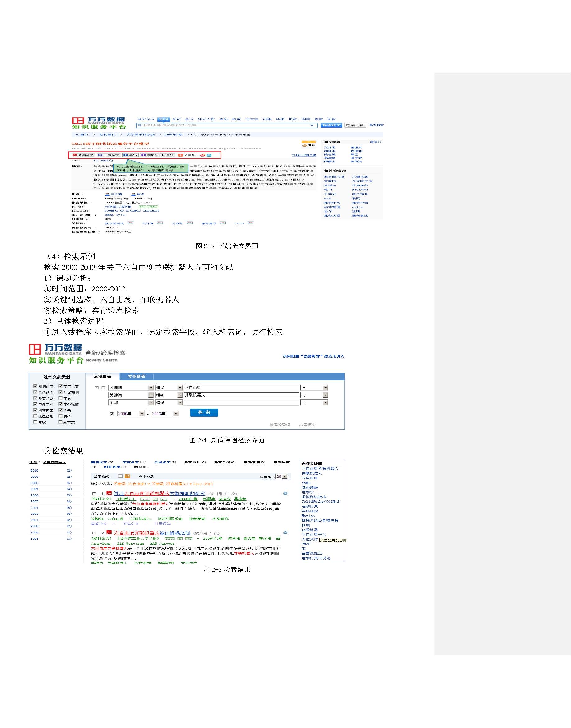Enable the 法律法规 checkbox
Screen dimensions: 571x728
(35, 416)
